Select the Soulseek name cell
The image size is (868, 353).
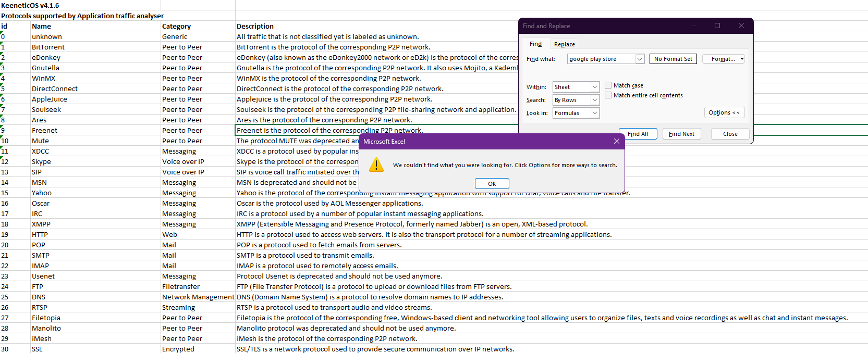pyautogui.click(x=95, y=109)
